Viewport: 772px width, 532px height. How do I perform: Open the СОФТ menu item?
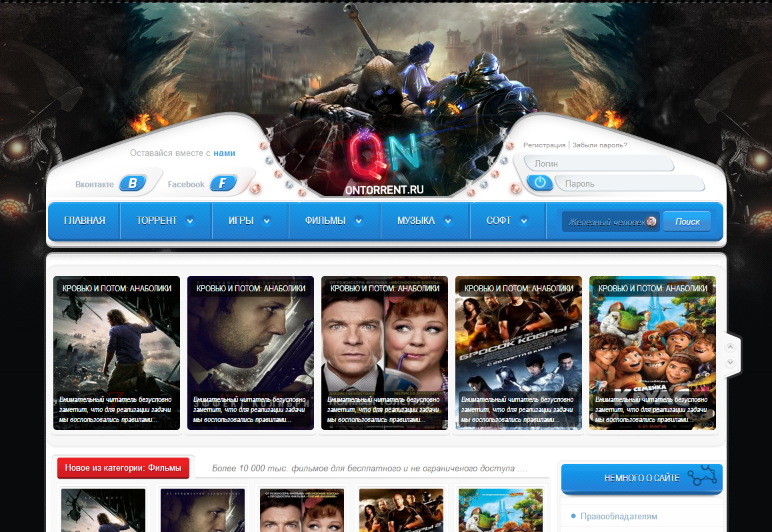tap(499, 221)
